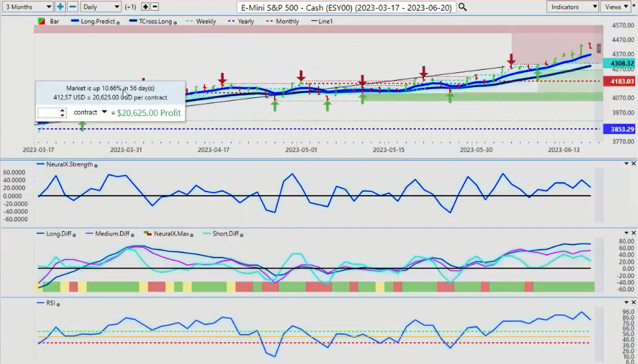Image resolution: width=638 pixels, height=364 pixels.
Task: Click the blue plus zoom-in button
Action: tap(60, 7)
